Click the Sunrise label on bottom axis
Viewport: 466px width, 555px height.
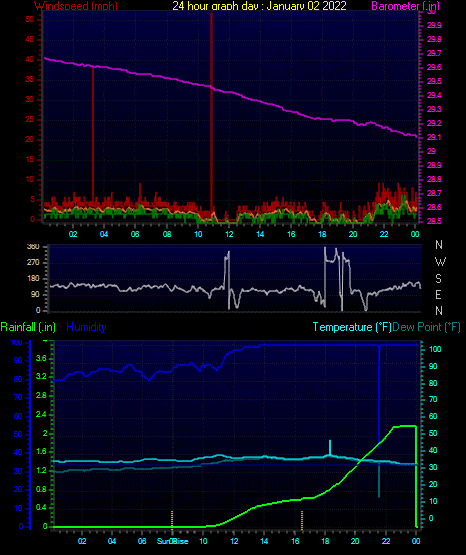173,541
